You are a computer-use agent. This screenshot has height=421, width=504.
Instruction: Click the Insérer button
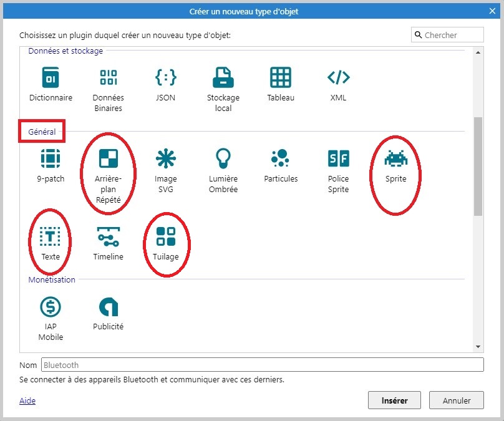[394, 400]
